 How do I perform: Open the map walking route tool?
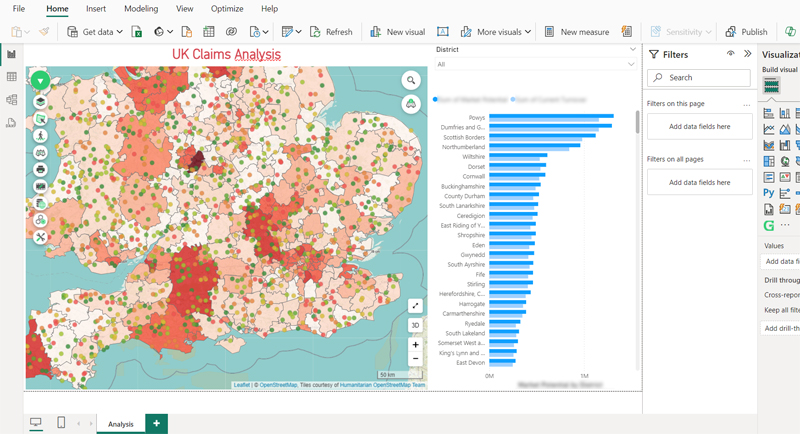click(40, 136)
